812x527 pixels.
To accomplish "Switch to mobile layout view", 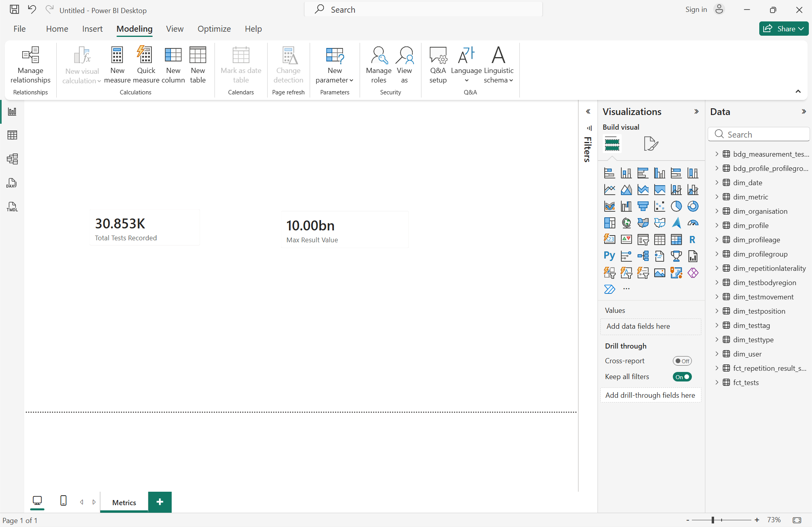I will click(x=63, y=501).
